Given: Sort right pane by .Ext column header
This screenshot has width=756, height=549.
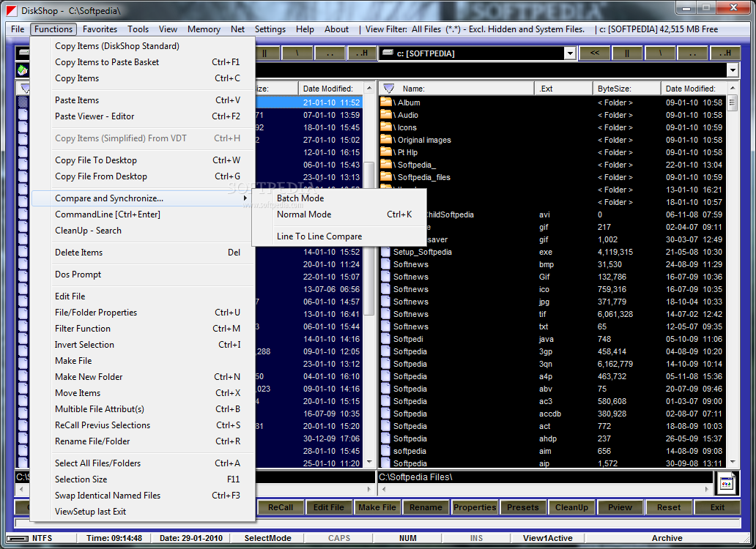Looking at the screenshot, I should click(563, 89).
